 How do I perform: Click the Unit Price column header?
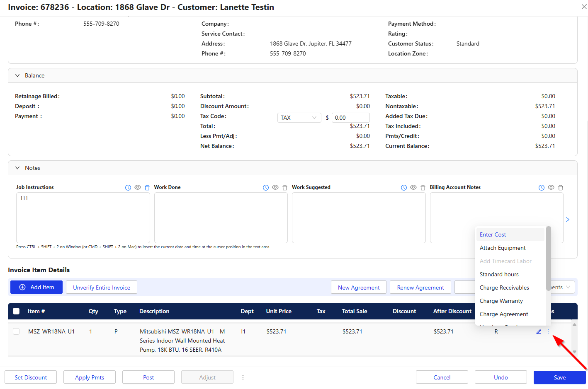[279, 311]
